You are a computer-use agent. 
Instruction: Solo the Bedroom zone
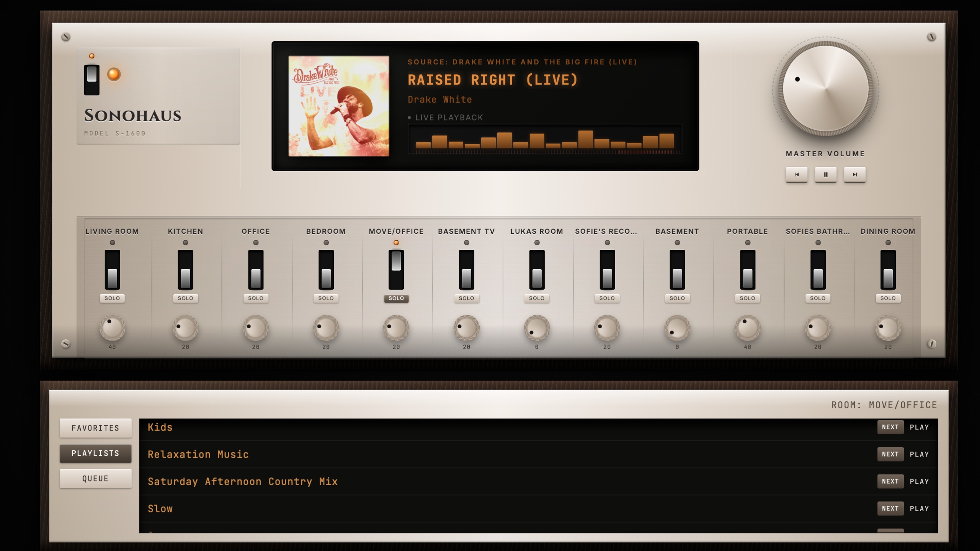pyautogui.click(x=326, y=298)
